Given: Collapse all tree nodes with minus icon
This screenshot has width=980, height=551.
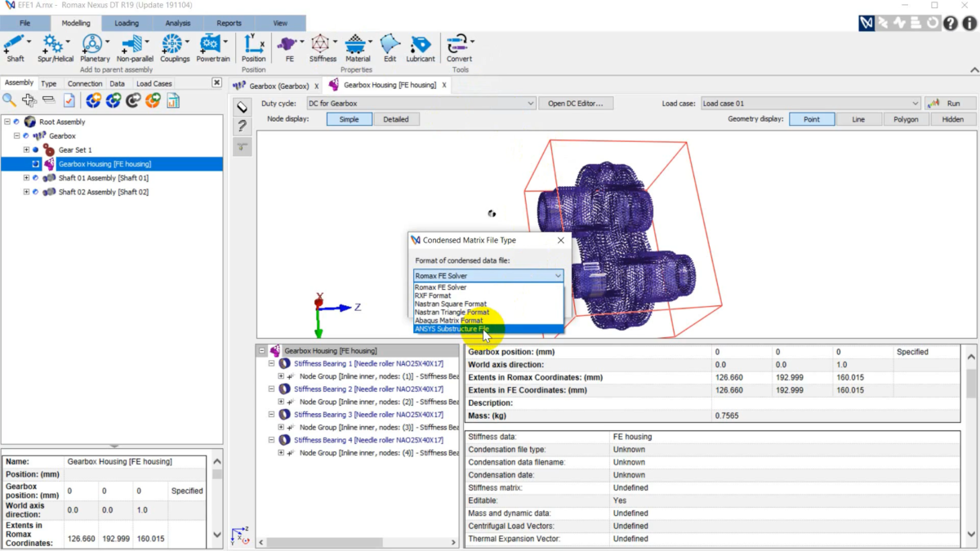Looking at the screenshot, I should tap(49, 100).
